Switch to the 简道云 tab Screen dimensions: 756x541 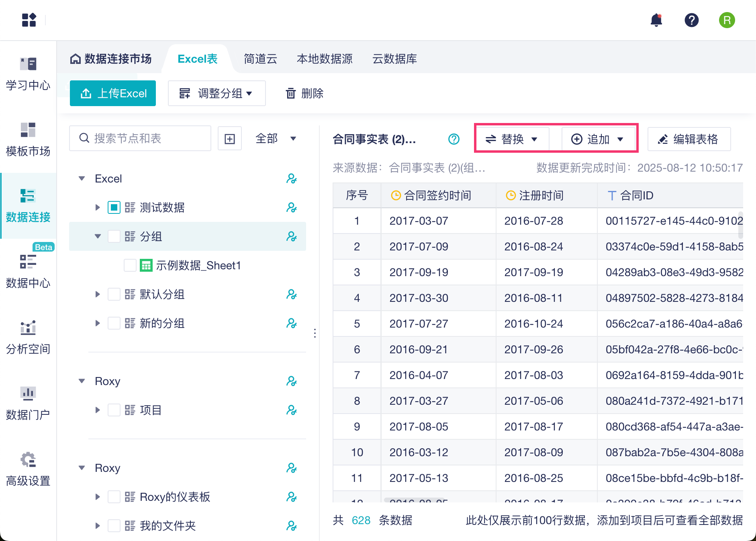tap(260, 59)
